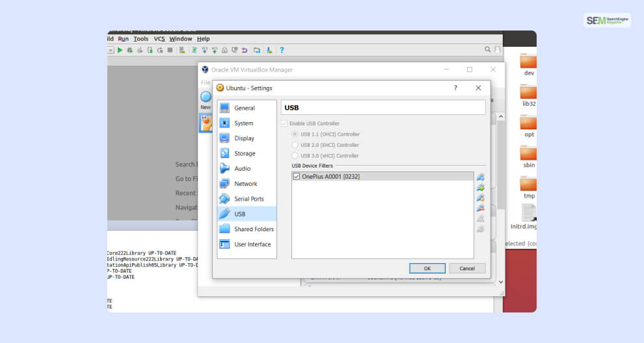
Task: Maximize the VirtualBox Manager window
Action: click(470, 70)
